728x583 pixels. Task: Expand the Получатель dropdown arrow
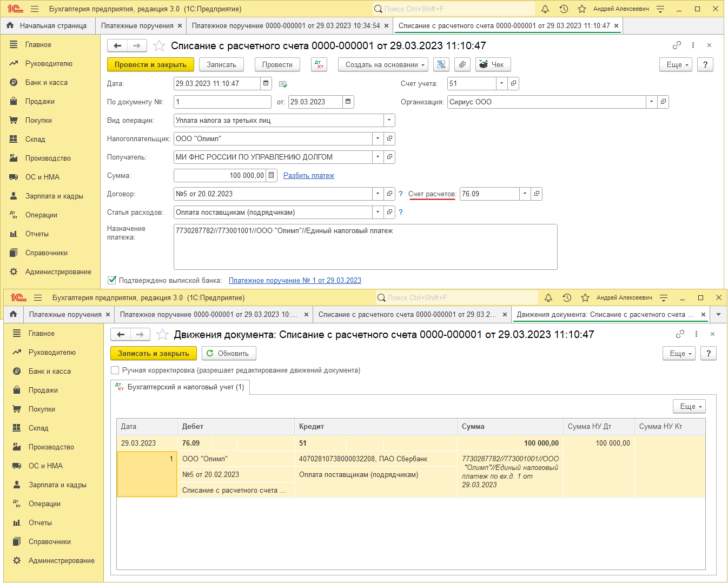click(x=378, y=157)
